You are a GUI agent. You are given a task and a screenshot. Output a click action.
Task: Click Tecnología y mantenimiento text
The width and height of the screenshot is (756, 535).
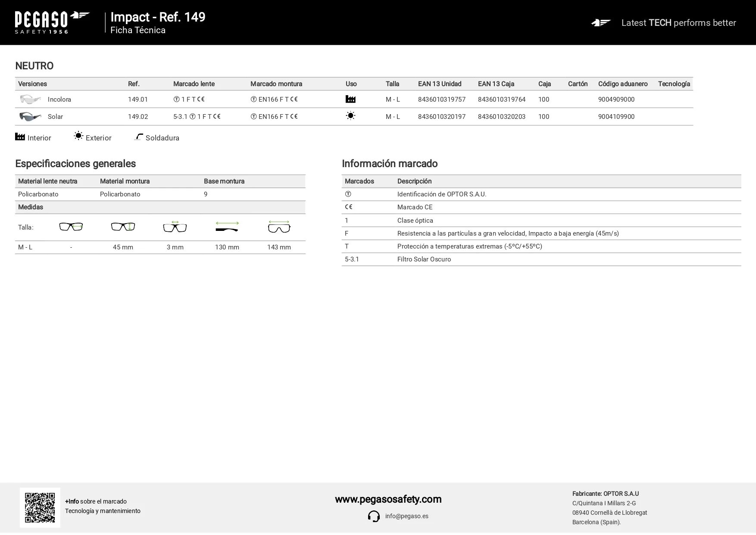[x=103, y=511]
